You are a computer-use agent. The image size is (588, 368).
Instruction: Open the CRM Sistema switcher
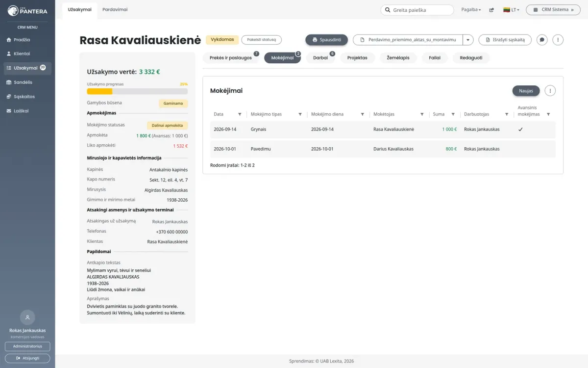[x=553, y=10]
